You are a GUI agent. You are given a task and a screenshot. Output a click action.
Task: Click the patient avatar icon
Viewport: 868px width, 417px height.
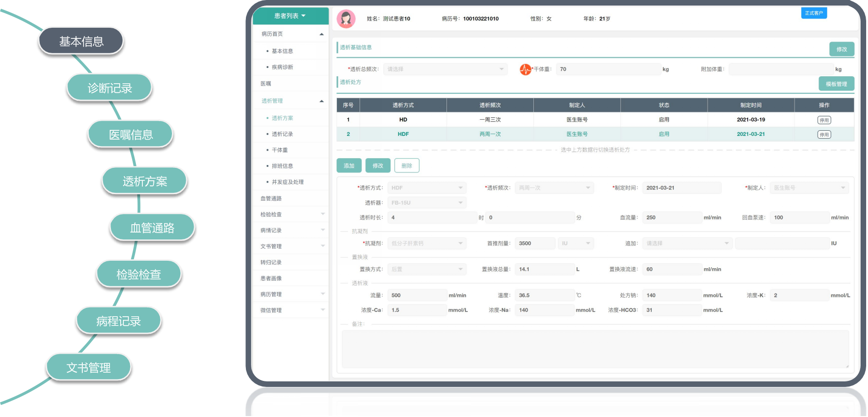pyautogui.click(x=346, y=19)
